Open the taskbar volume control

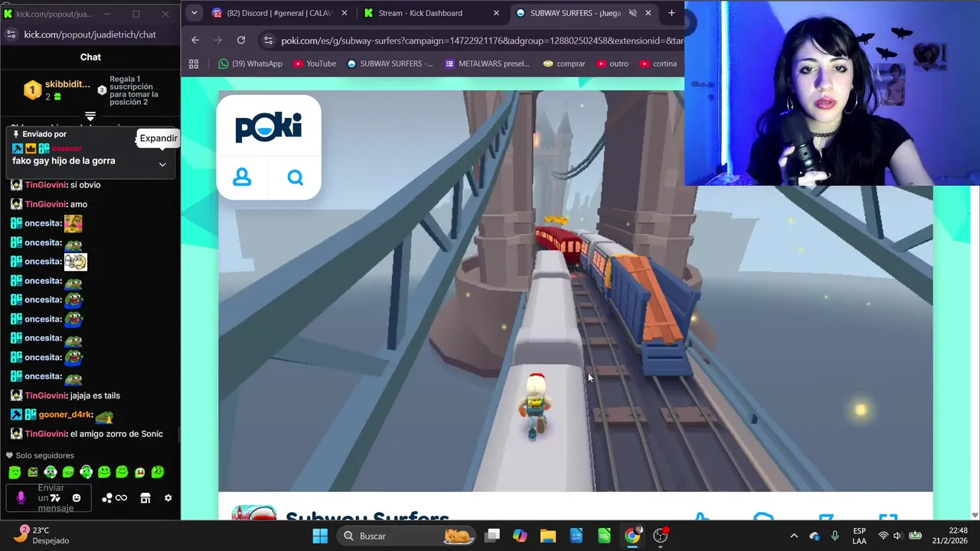[897, 536]
